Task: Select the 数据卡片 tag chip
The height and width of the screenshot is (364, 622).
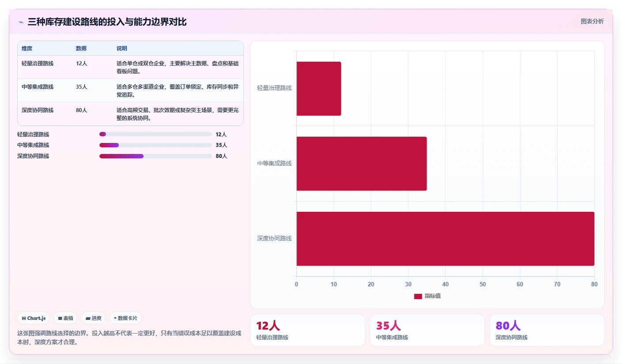Action: 125,318
